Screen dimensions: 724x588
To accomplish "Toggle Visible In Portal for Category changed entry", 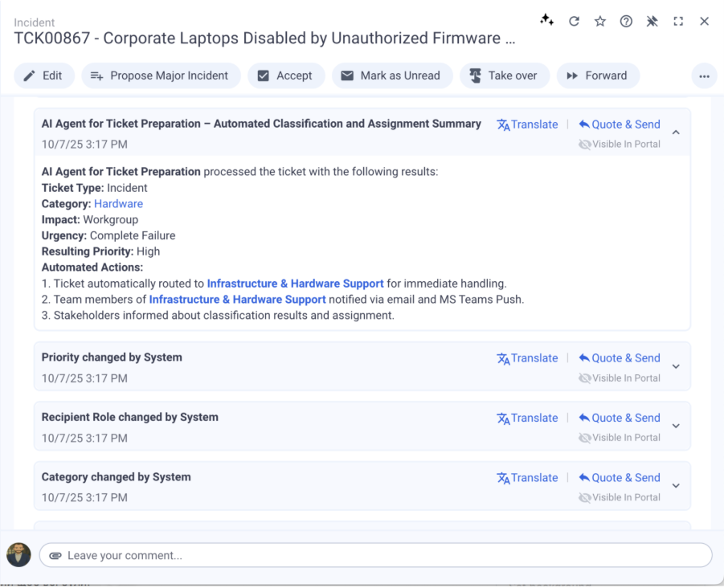I will pos(620,498).
